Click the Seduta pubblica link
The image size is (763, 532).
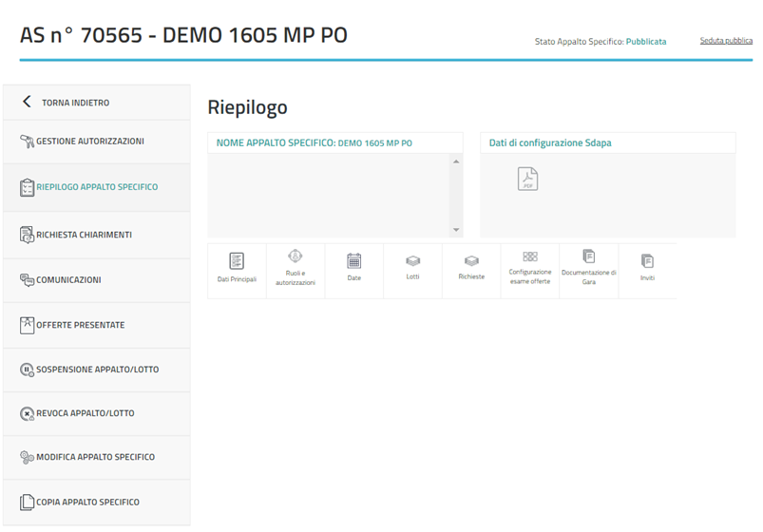coord(726,42)
